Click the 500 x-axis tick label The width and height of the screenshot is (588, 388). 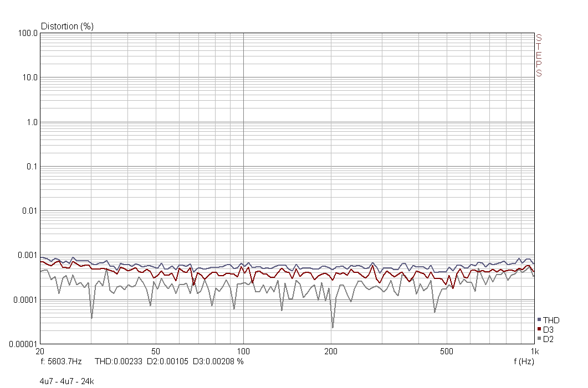click(447, 351)
